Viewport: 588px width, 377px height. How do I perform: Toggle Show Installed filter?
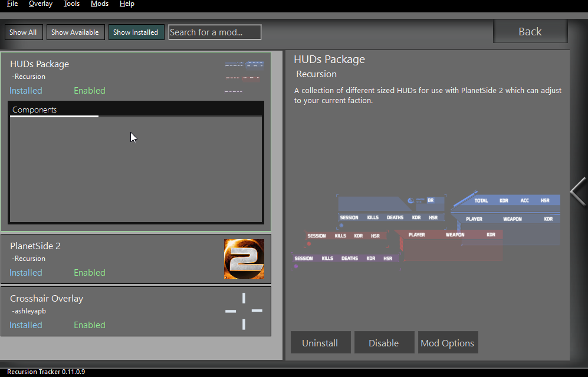pos(136,32)
